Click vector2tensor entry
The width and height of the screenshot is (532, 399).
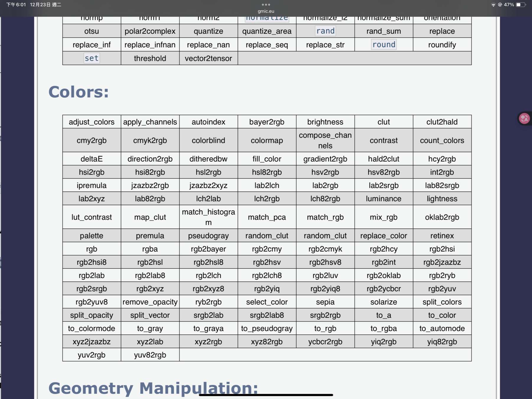209,58
